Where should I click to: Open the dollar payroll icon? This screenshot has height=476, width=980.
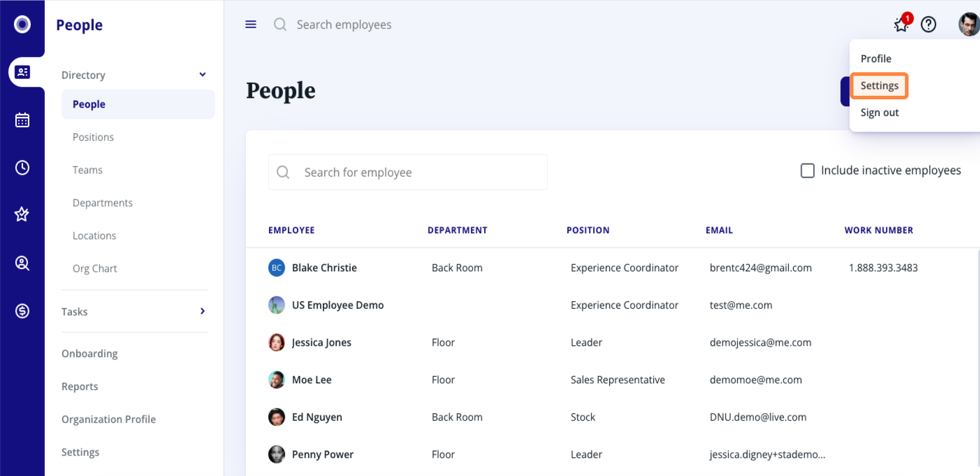tap(22, 311)
